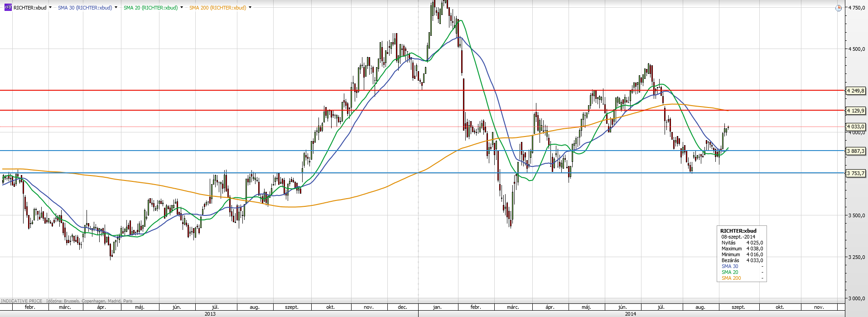Viewport: 868px width, 317px height.
Task: Click the RICHTER:xbud legend label at top
Action: [30, 8]
